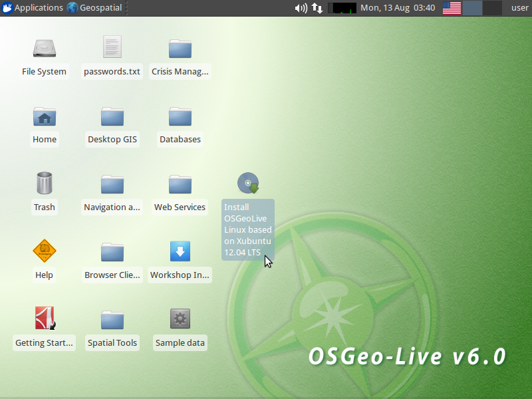Click the network connection arrows icon
This screenshot has height=399, width=532.
317,8
